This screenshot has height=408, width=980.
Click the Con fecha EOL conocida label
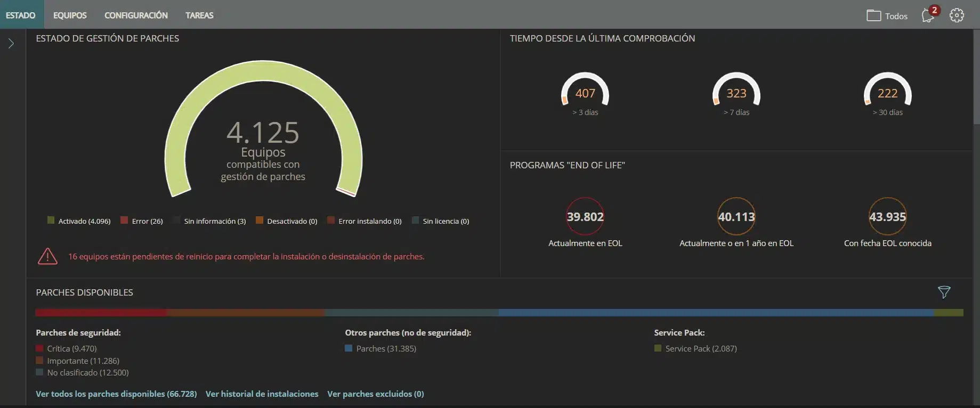[x=888, y=243]
